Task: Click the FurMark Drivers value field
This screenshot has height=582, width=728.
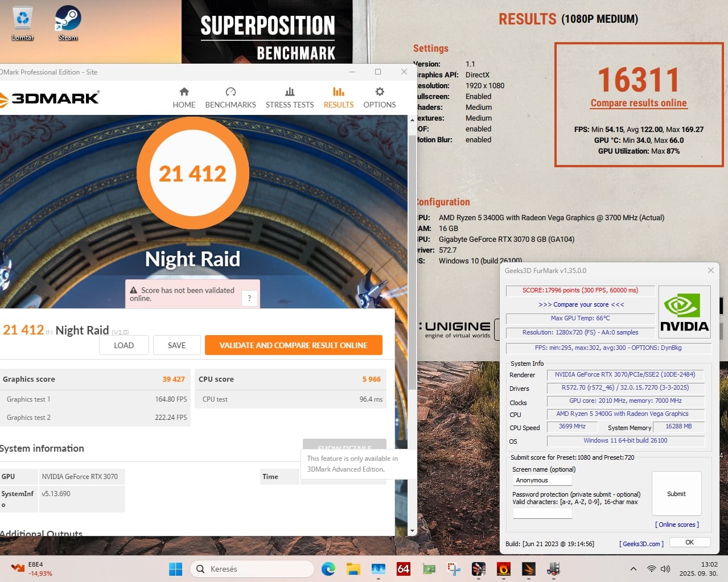Action: pos(625,388)
